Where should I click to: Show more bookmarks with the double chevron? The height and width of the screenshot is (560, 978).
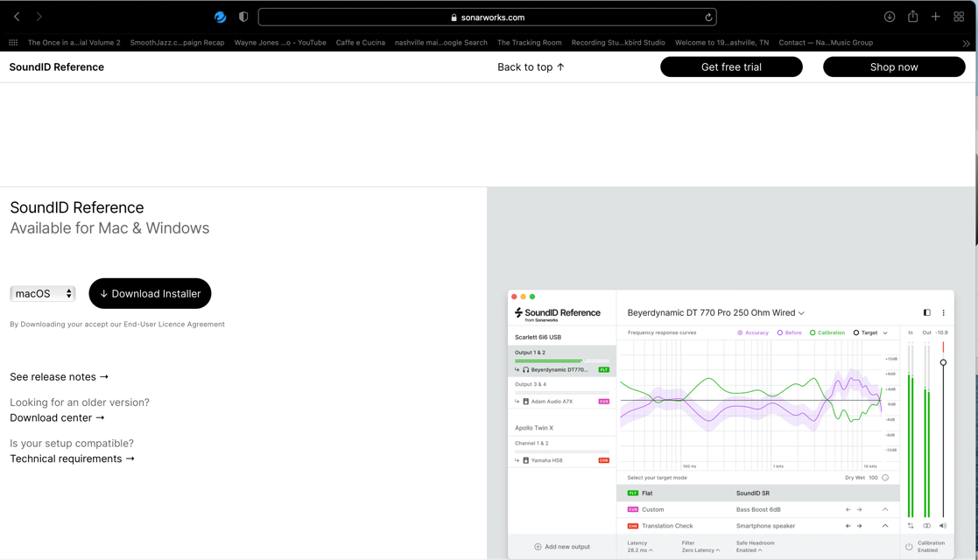point(966,43)
